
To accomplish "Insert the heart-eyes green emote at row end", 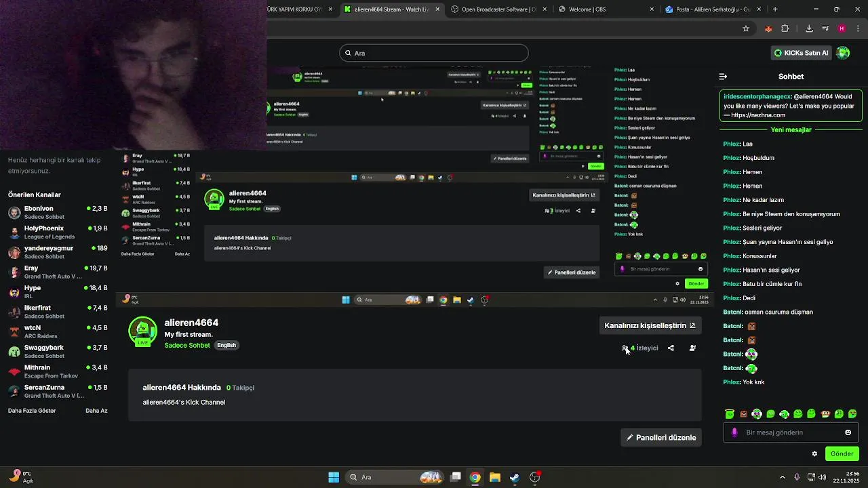I will [852, 413].
